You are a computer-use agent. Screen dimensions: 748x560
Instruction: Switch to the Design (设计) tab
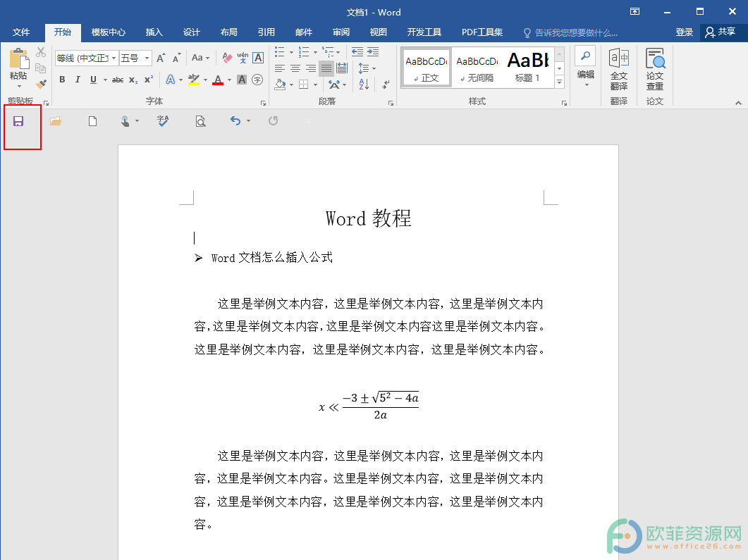coord(191,32)
